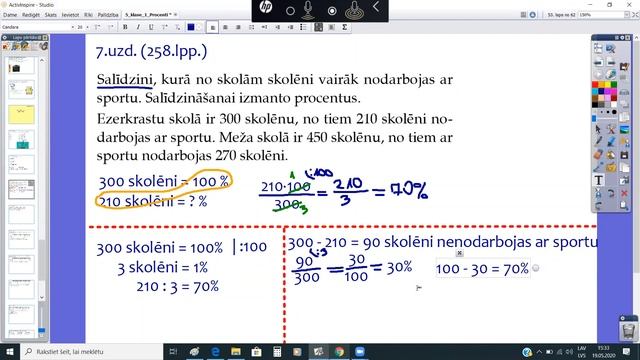
Task: Pick the dark blue text color swatch
Action: tap(191, 27)
